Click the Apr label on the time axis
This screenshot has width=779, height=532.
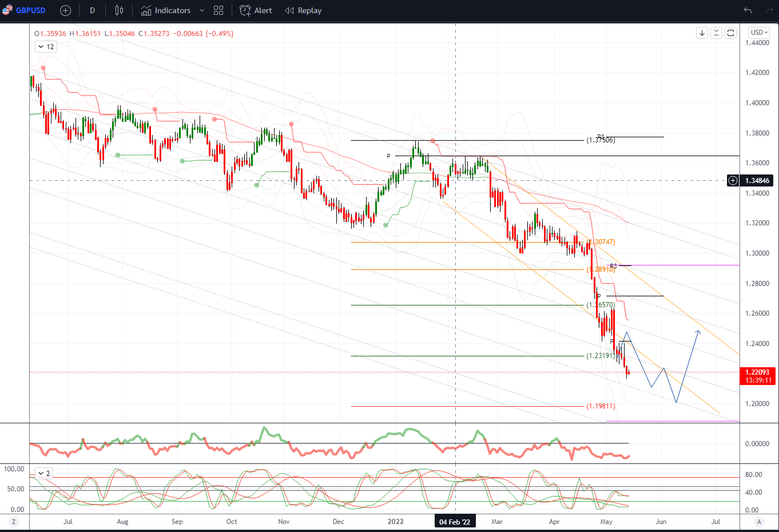554,522
